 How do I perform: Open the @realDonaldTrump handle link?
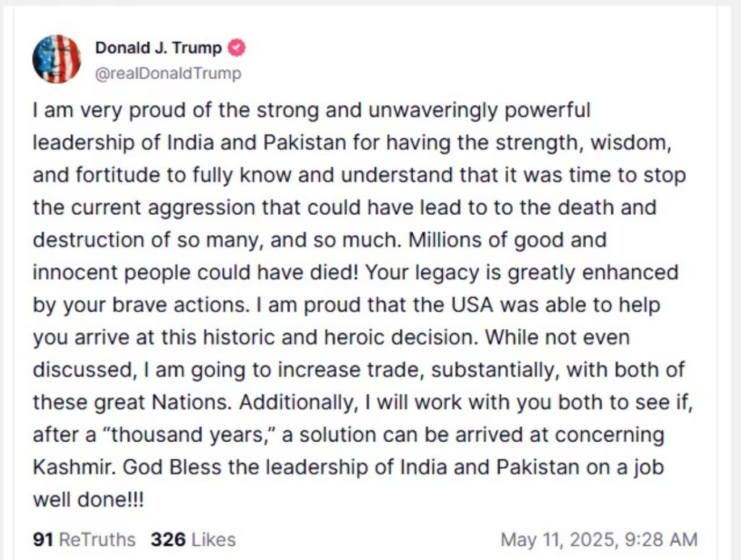coord(168,74)
